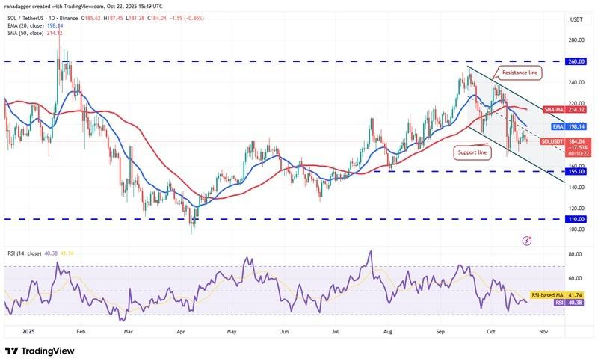
Task: Click the Aug label on time axis
Action: tap(386, 330)
